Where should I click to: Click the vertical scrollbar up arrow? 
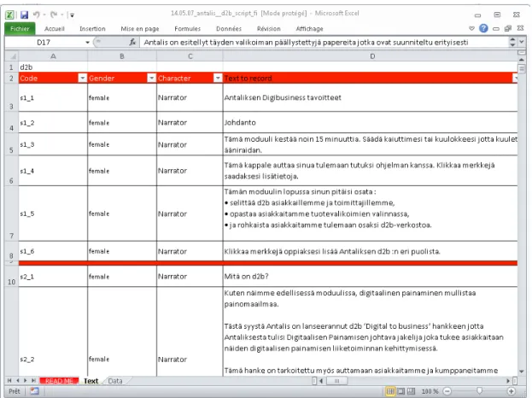[x=522, y=60]
